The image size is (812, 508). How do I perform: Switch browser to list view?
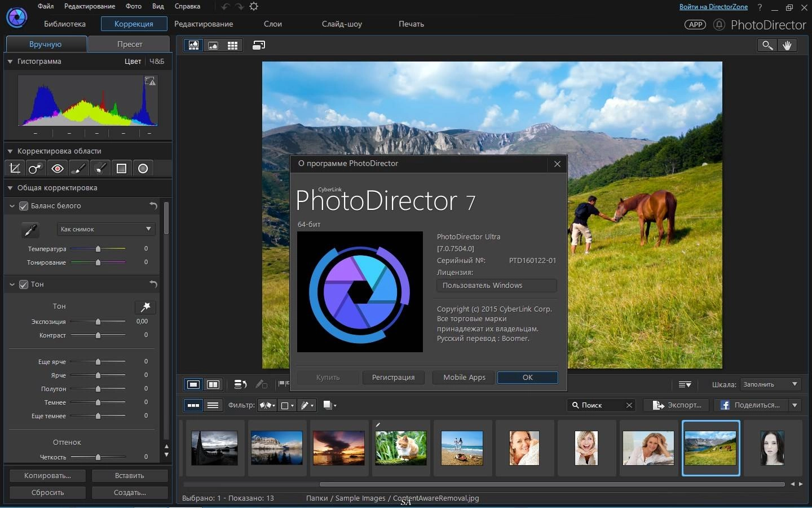(213, 405)
